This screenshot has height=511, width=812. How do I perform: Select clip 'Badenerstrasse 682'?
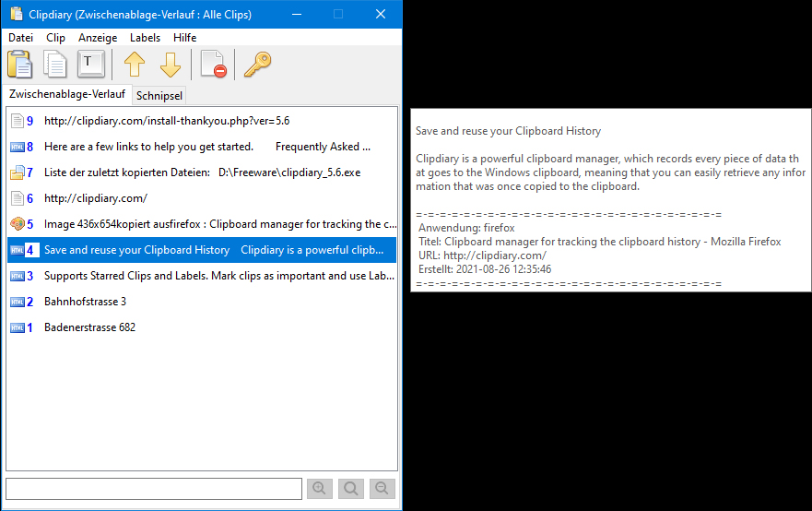[x=202, y=327]
